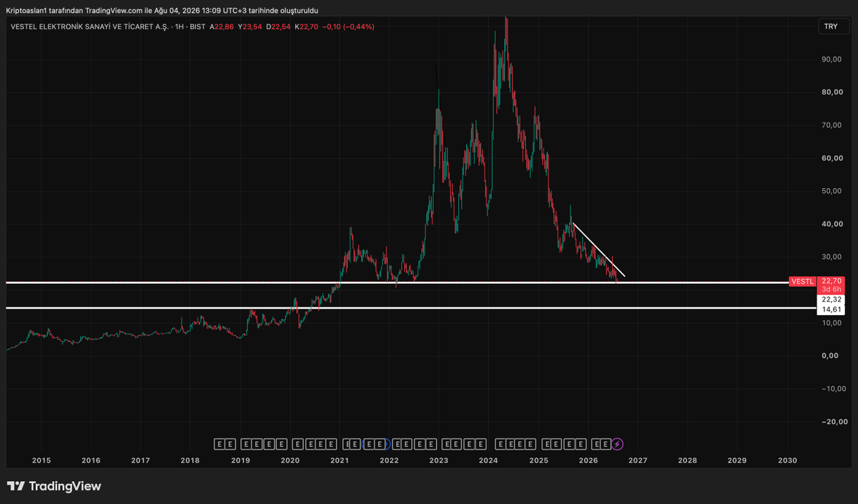
Task: Click the 2017 time axis label
Action: (x=141, y=461)
